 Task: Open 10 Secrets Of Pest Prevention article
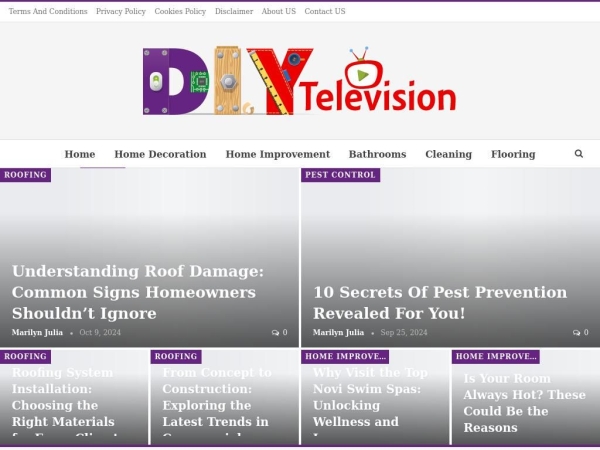[x=440, y=303]
